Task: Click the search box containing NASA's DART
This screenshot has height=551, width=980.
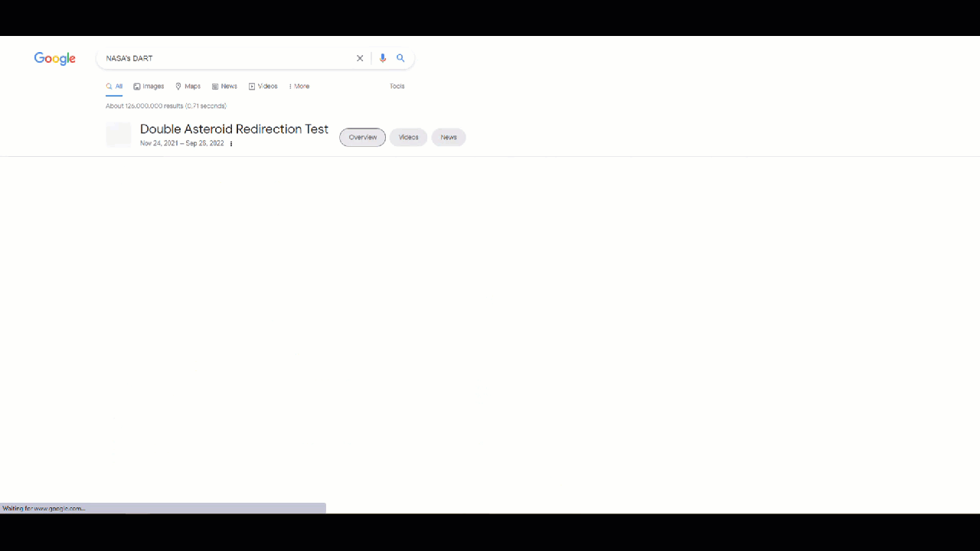Action: pos(226,58)
